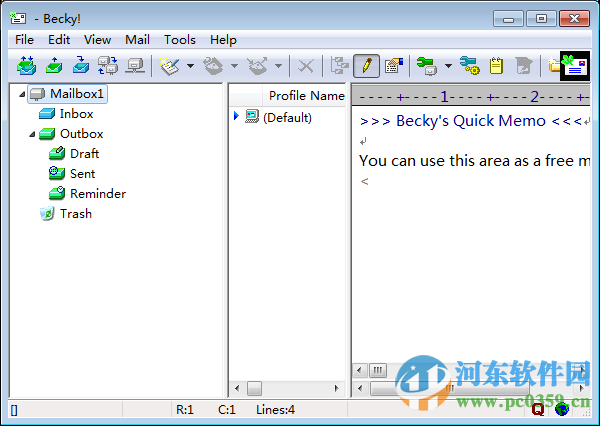Close the Becky! window
The height and width of the screenshot is (426, 600).
pos(574,18)
